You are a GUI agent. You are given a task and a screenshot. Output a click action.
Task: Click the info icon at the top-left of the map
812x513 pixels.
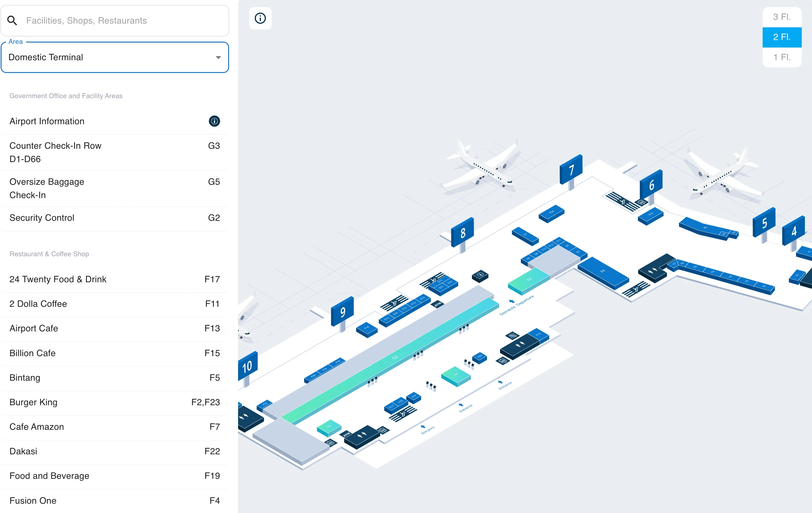tap(260, 19)
